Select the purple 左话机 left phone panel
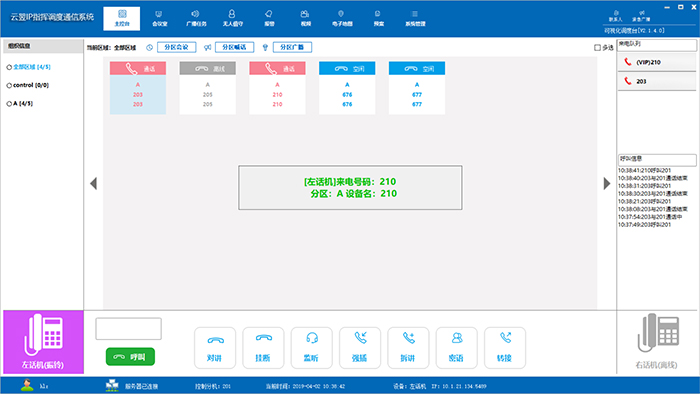The height and width of the screenshot is (394, 700). pyautogui.click(x=43, y=342)
